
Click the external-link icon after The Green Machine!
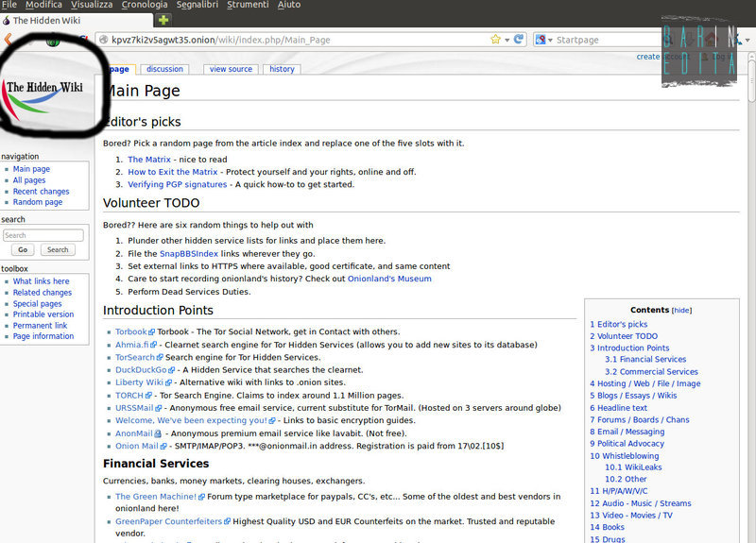coord(201,497)
